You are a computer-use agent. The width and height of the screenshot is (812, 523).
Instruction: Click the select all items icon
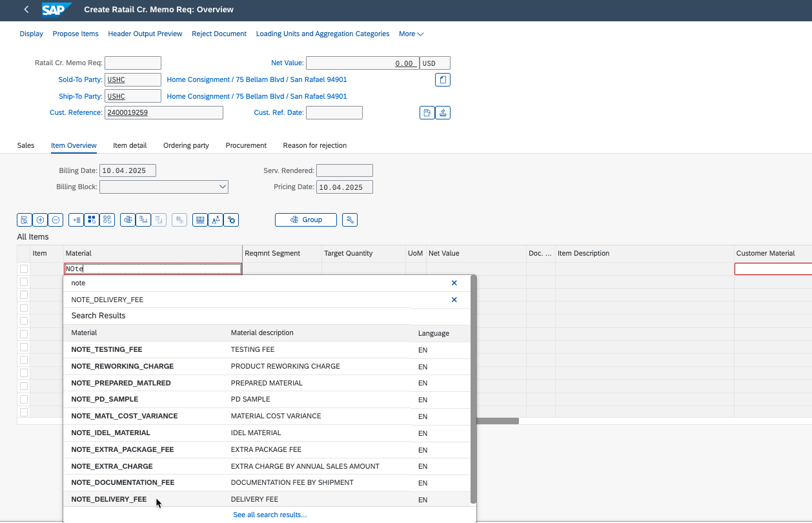(x=92, y=220)
